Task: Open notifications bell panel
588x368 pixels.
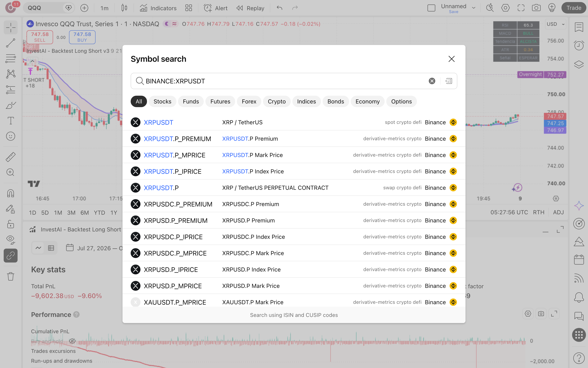Action: pyautogui.click(x=579, y=297)
